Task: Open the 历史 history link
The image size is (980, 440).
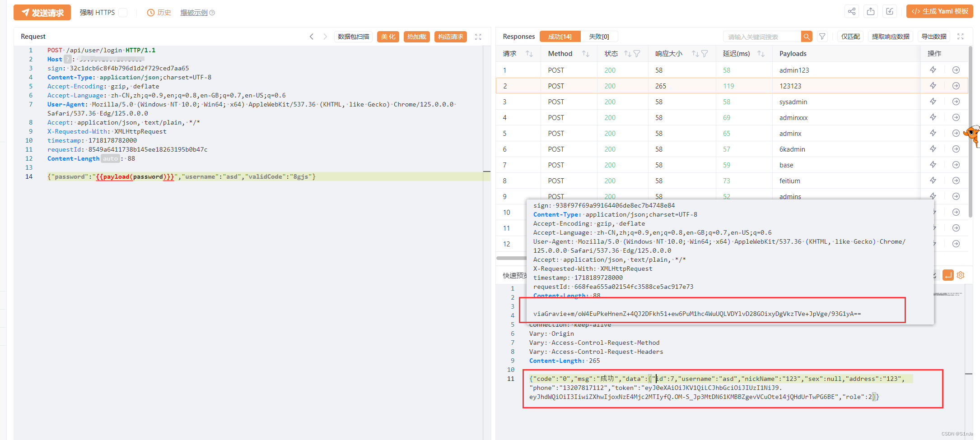Action: point(159,13)
